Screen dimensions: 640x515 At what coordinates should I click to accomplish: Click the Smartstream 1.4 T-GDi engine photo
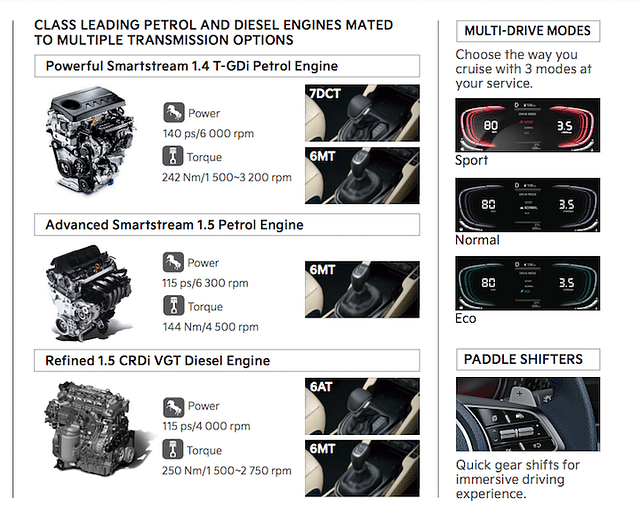(x=90, y=140)
